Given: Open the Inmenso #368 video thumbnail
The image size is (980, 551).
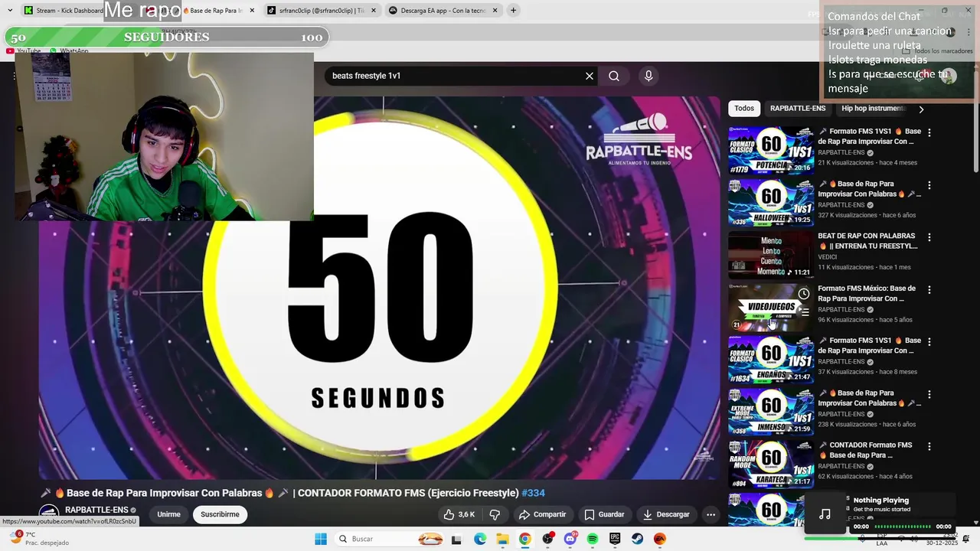Looking at the screenshot, I should pos(770,412).
